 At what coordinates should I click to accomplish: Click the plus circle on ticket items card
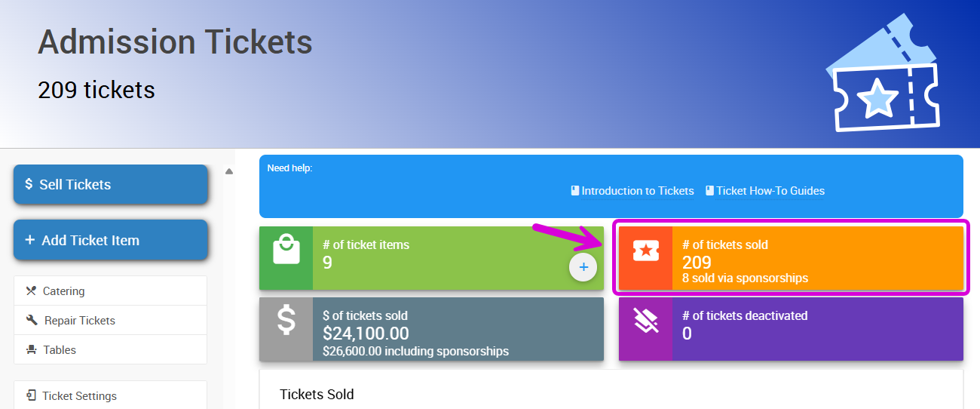click(583, 267)
